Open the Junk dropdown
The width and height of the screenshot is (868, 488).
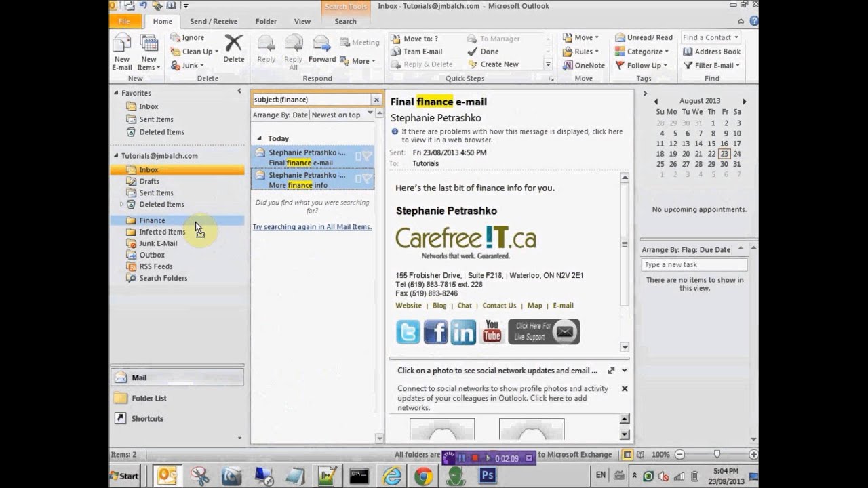coord(187,66)
